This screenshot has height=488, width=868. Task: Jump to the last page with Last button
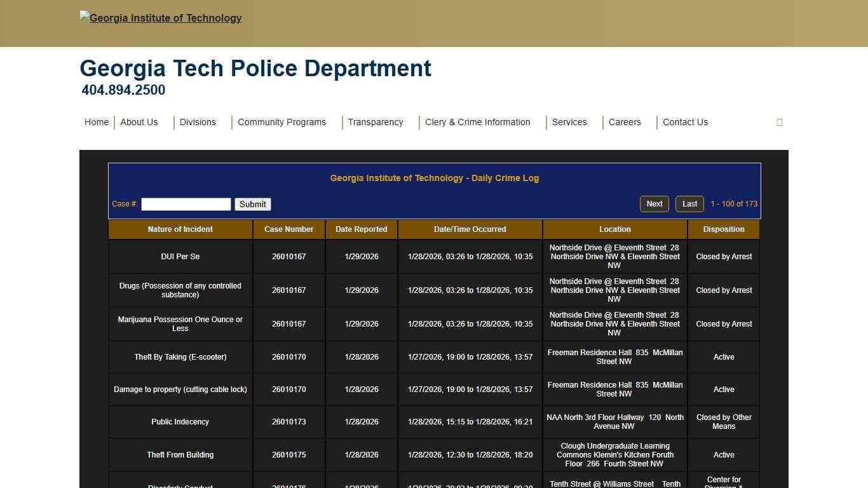[689, 204]
